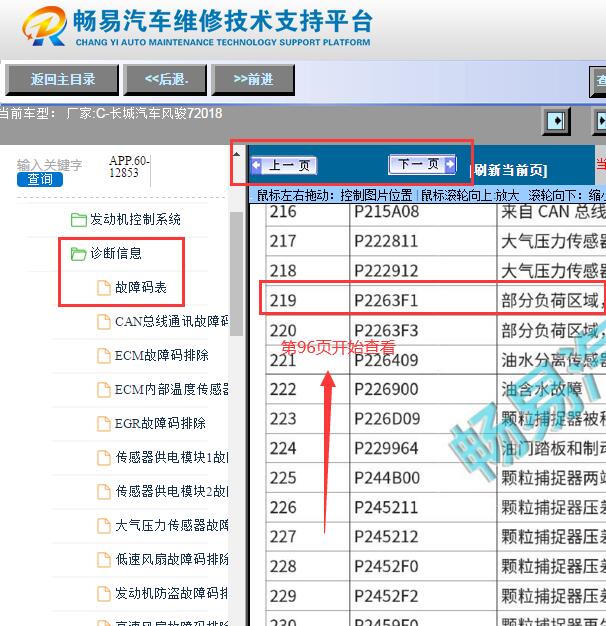This screenshot has width=606, height=626.
Task: Select fault code P2263F1
Action: (x=386, y=301)
